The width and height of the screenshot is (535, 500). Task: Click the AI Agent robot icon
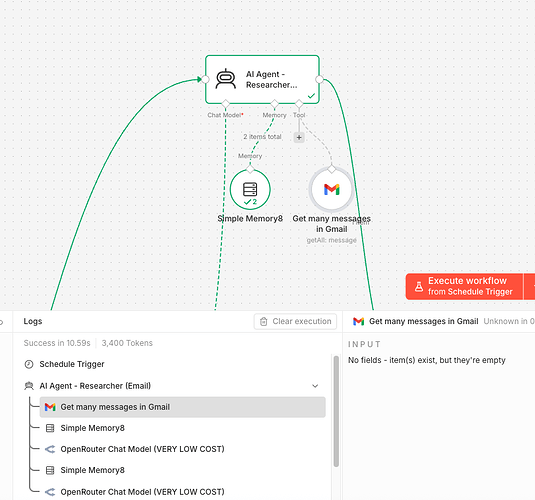[226, 79]
